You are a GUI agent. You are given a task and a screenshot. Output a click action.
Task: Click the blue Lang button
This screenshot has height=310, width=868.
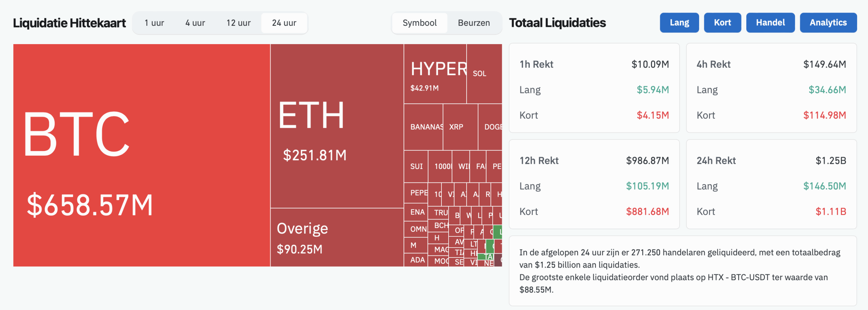679,23
